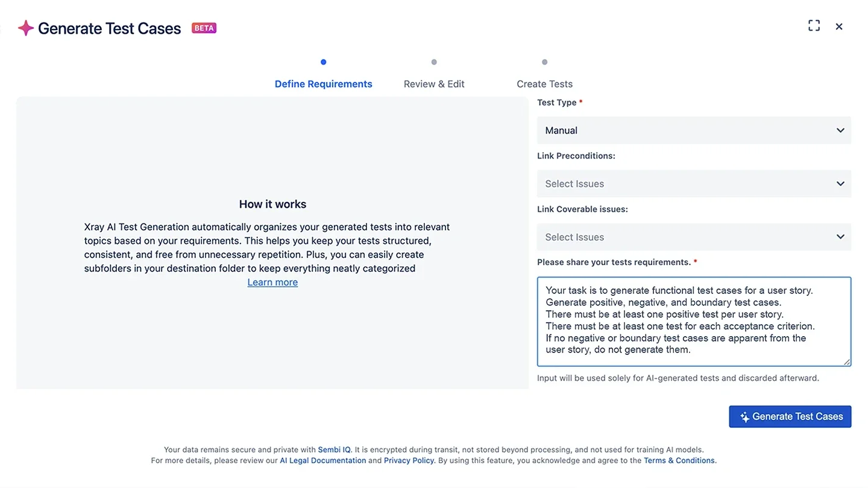Click the Review & Edit step dot

click(434, 62)
